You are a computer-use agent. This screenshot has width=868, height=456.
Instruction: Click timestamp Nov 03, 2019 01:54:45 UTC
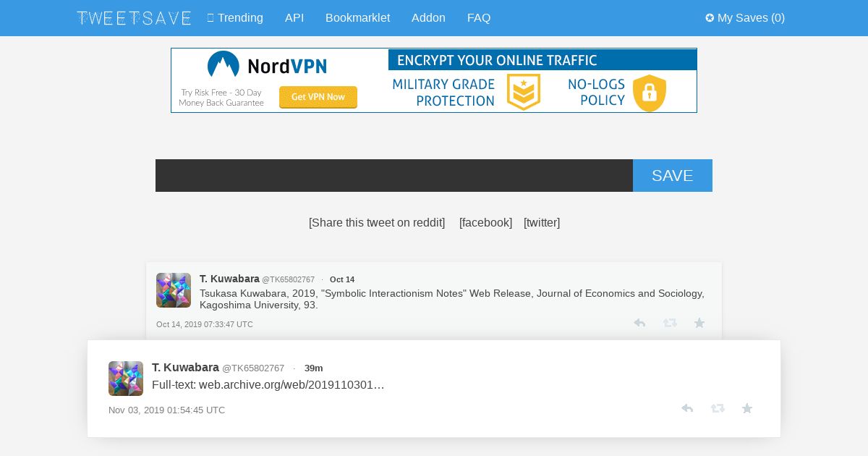coord(166,410)
